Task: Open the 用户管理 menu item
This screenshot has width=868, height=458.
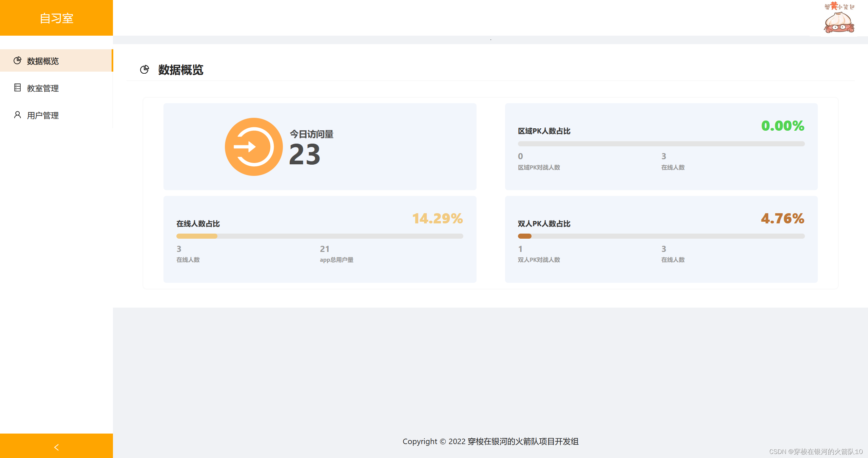Action: click(x=43, y=115)
